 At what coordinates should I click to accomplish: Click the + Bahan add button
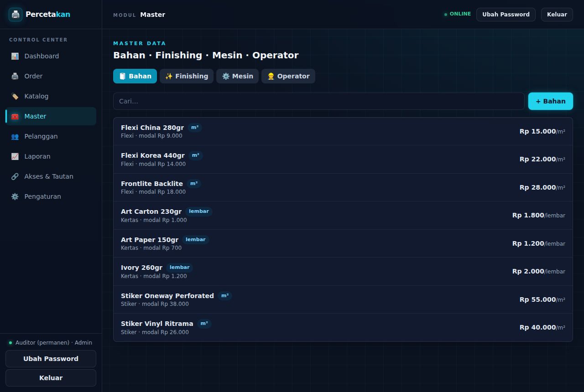pos(551,101)
